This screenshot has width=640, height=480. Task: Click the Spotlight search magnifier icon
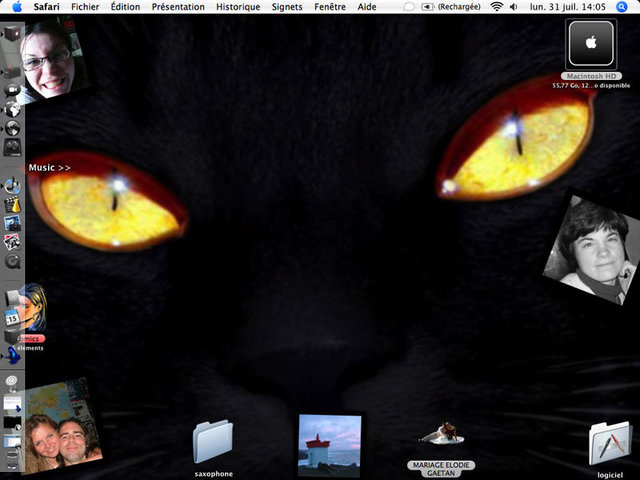(x=623, y=6)
